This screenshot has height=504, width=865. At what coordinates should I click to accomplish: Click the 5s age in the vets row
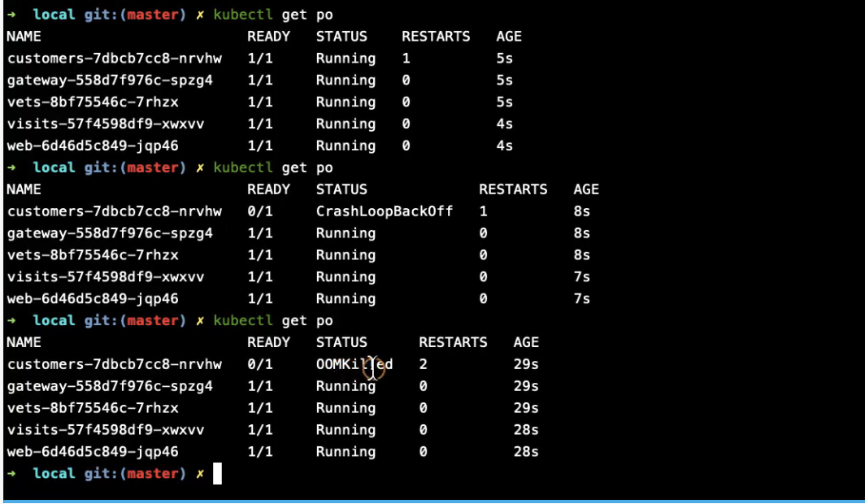(x=504, y=102)
